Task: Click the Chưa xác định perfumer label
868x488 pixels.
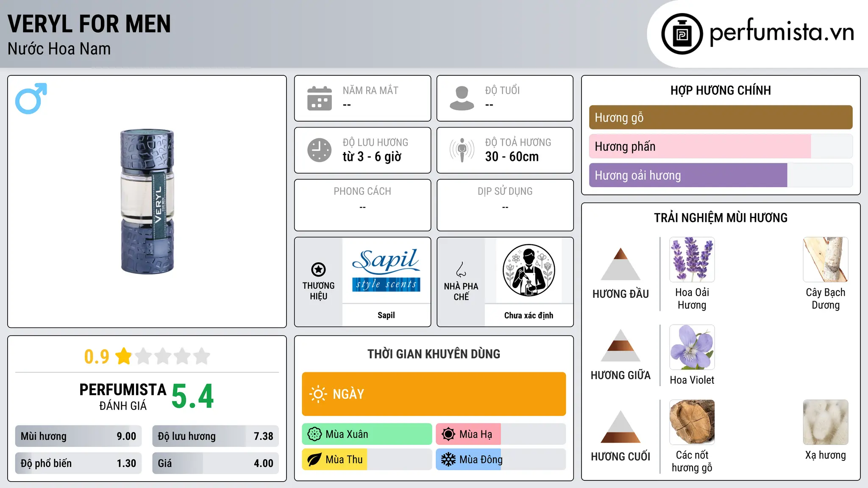Action: (x=529, y=315)
